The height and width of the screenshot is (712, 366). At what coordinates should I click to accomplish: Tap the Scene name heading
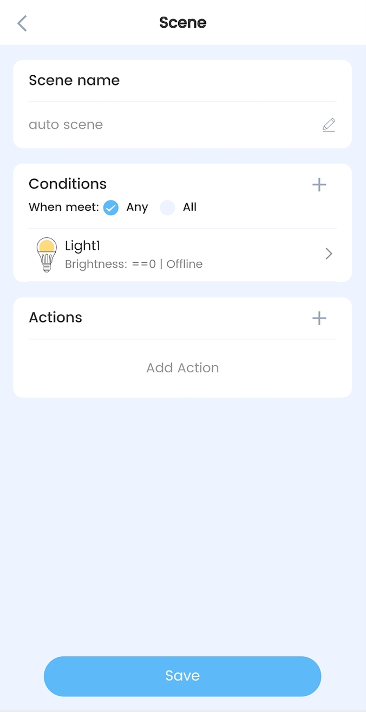[x=74, y=80]
